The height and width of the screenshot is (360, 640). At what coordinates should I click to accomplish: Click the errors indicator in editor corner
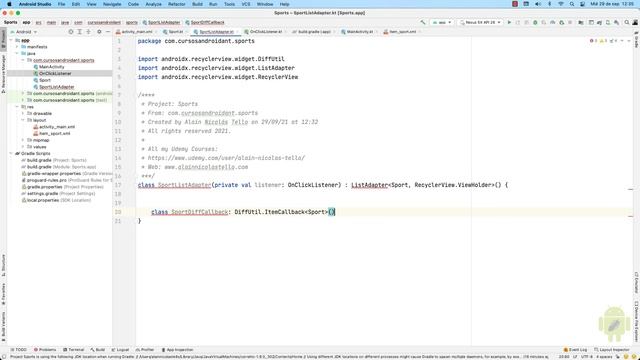593,41
